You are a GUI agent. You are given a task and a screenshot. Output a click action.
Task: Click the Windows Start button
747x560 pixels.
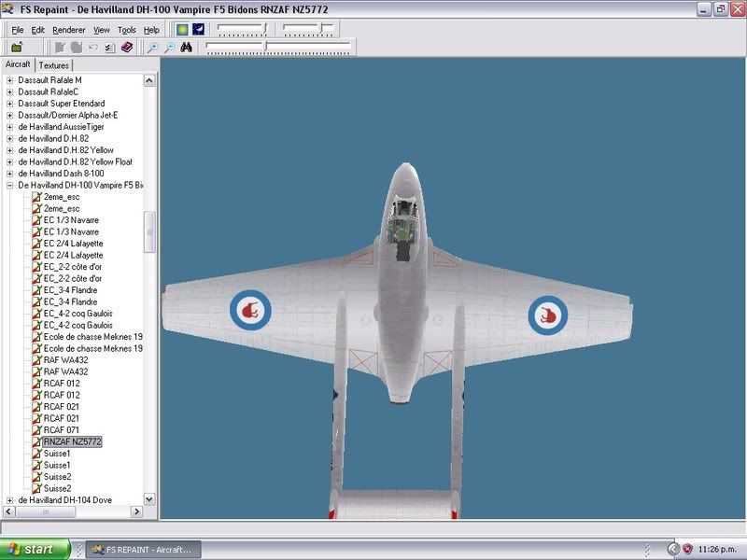35,549
